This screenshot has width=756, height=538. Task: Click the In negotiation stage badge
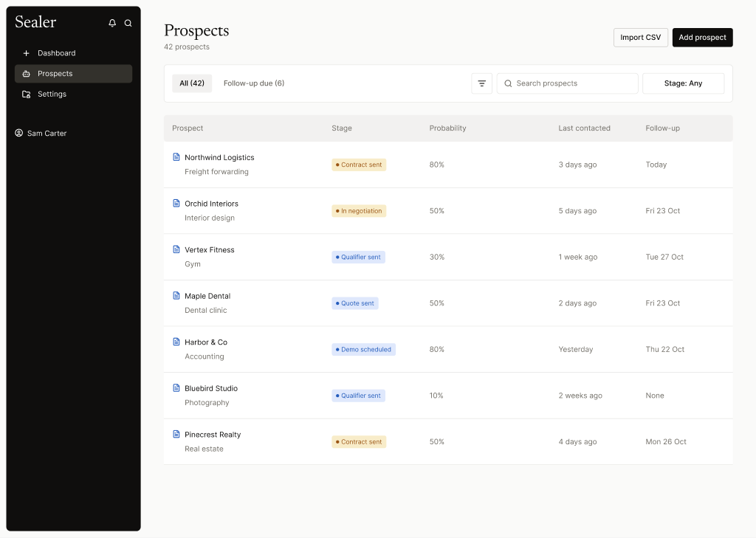pos(359,211)
